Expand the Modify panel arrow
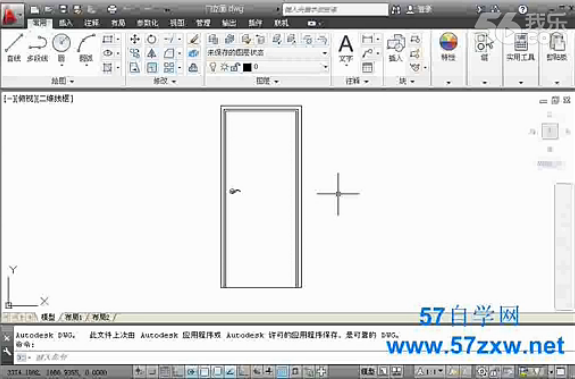Image resolution: width=575 pixels, height=379 pixels. 174,81
